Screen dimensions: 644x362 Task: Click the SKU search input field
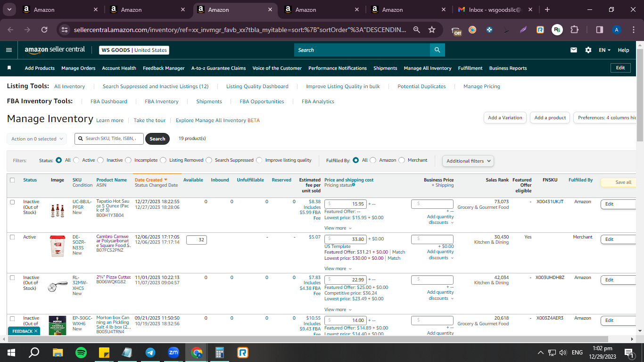pos(109,139)
